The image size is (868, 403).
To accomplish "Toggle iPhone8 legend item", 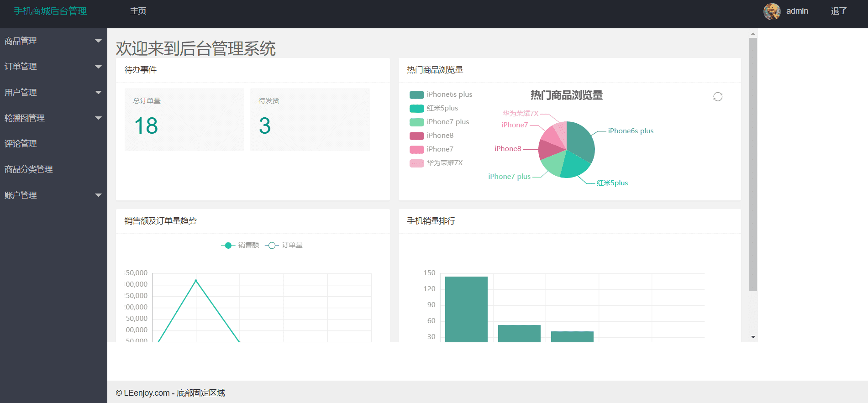I will 431,136.
